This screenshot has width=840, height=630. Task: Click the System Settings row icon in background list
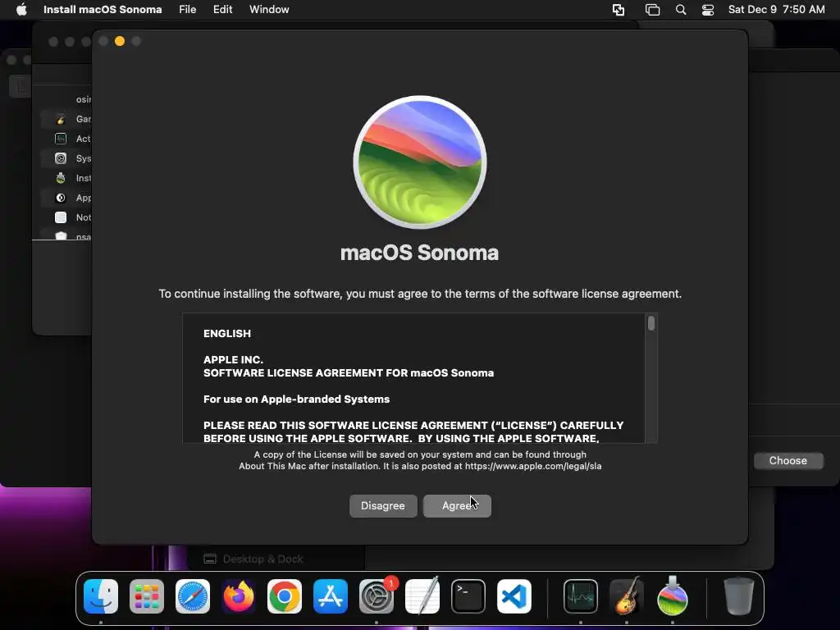pos(61,158)
